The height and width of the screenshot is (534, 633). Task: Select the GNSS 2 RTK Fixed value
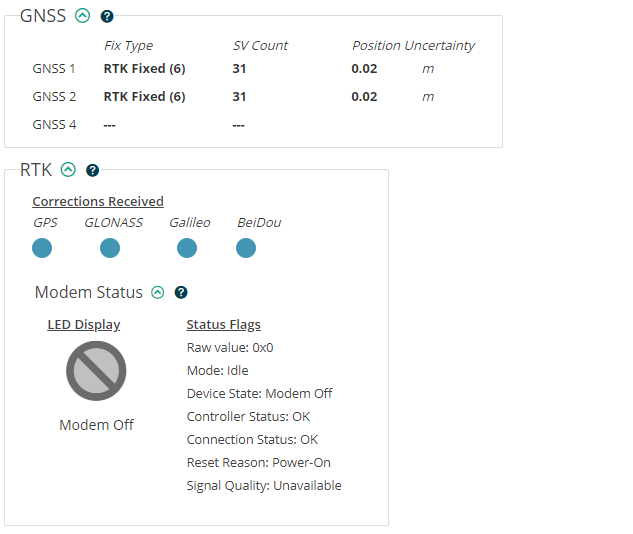pos(144,97)
